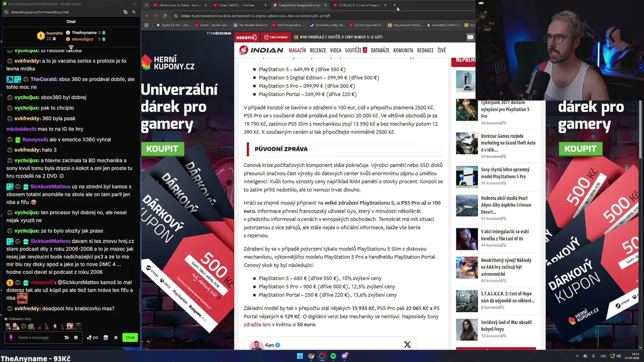Open the 7TV emote menu in chat
The width and height of the screenshot is (644, 362).
66,337
